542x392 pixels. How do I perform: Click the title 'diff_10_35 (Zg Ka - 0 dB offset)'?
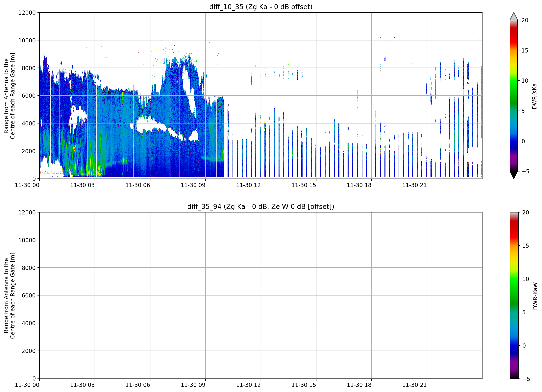pyautogui.click(x=261, y=7)
